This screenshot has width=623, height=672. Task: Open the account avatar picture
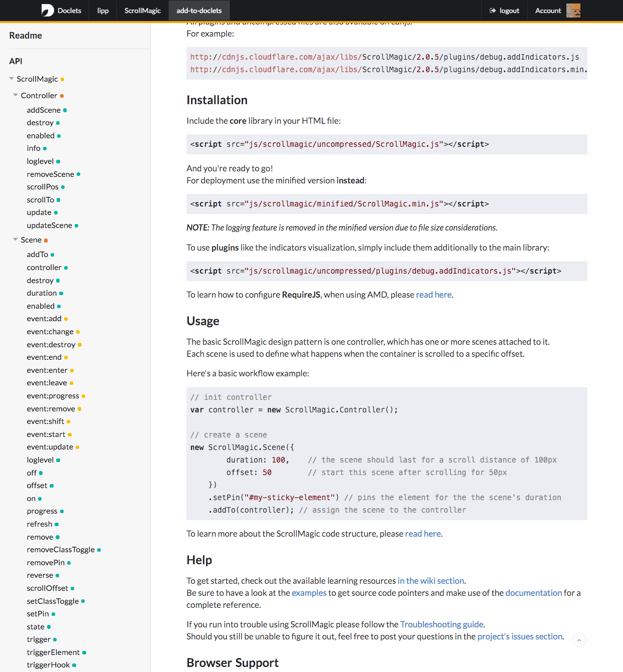click(573, 11)
